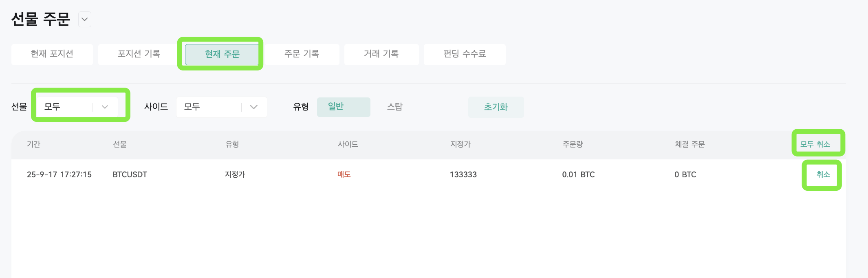Select the 스탑 order type toggle
The height and width of the screenshot is (278, 868).
(394, 107)
